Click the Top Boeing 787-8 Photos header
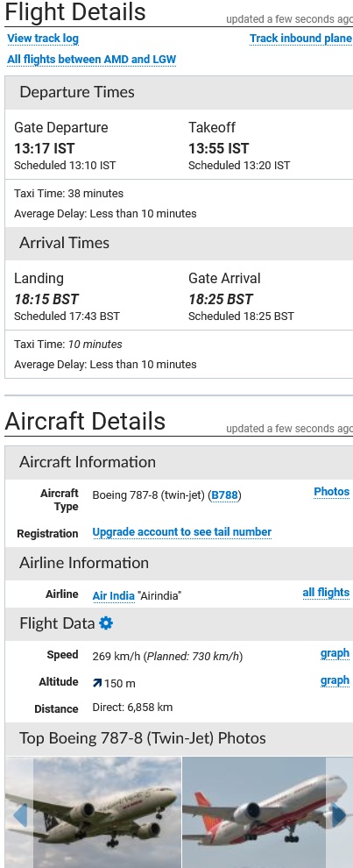The height and width of the screenshot is (868, 353). click(x=179, y=738)
